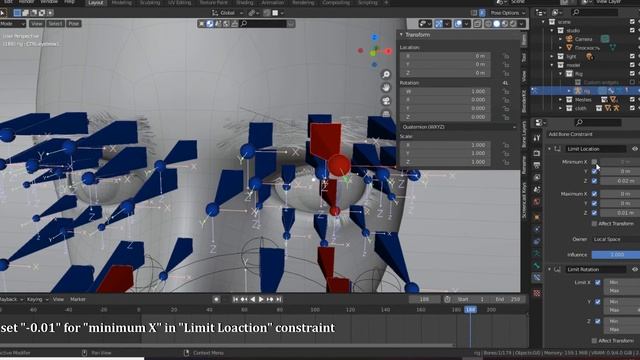Open the Pose menu in viewport header
Viewport: 640px width, 360px height.
click(x=74, y=24)
